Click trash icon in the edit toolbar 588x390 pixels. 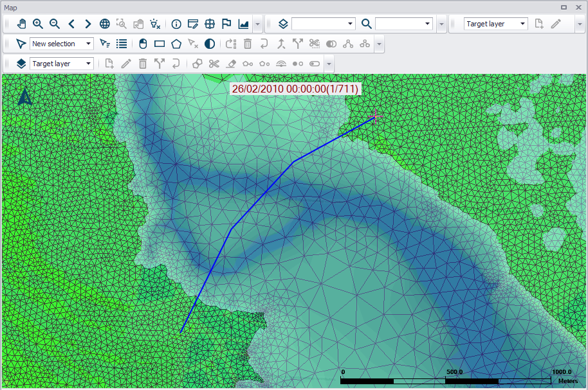(143, 64)
